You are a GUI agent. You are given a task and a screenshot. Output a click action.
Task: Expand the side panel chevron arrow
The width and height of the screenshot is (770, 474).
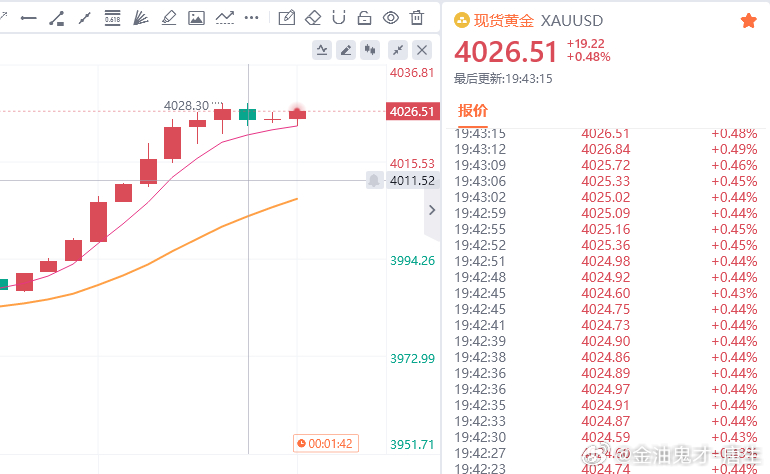(432, 210)
